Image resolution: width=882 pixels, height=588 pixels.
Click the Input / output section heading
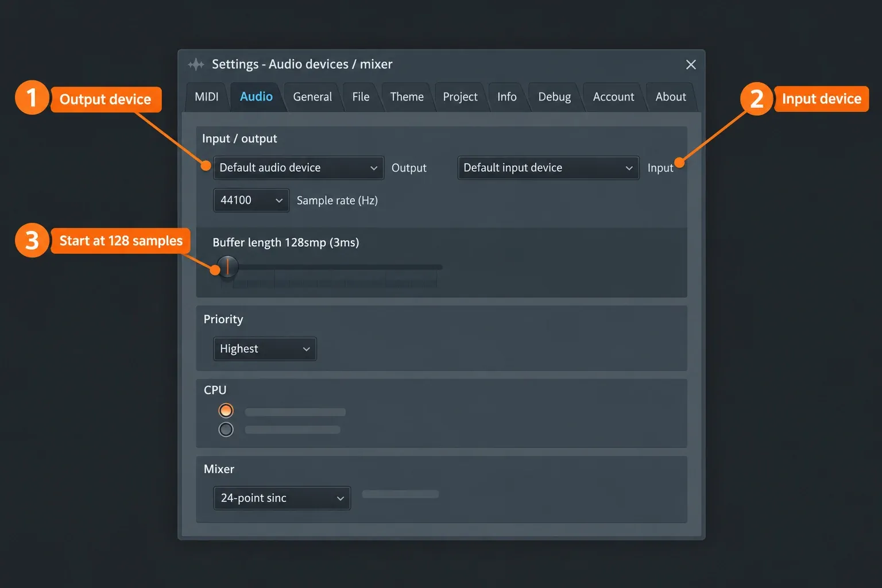tap(239, 138)
